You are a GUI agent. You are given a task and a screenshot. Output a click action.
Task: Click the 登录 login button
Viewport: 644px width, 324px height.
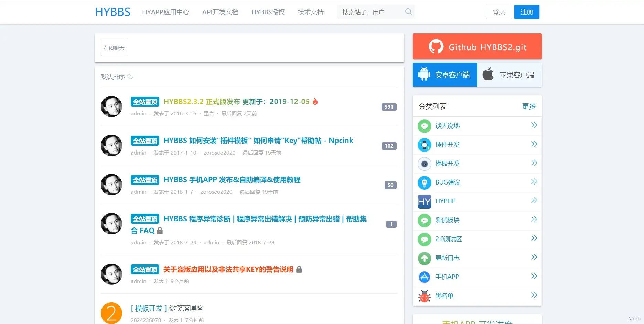click(x=499, y=12)
